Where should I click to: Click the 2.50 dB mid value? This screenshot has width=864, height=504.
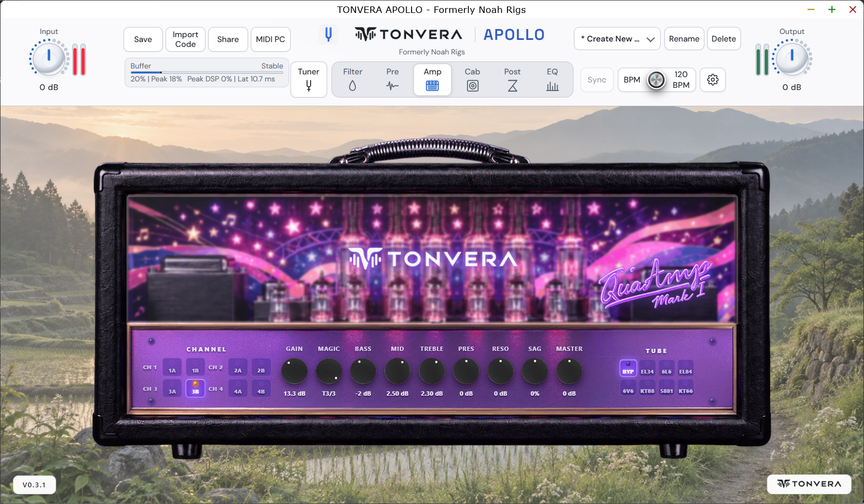click(397, 393)
